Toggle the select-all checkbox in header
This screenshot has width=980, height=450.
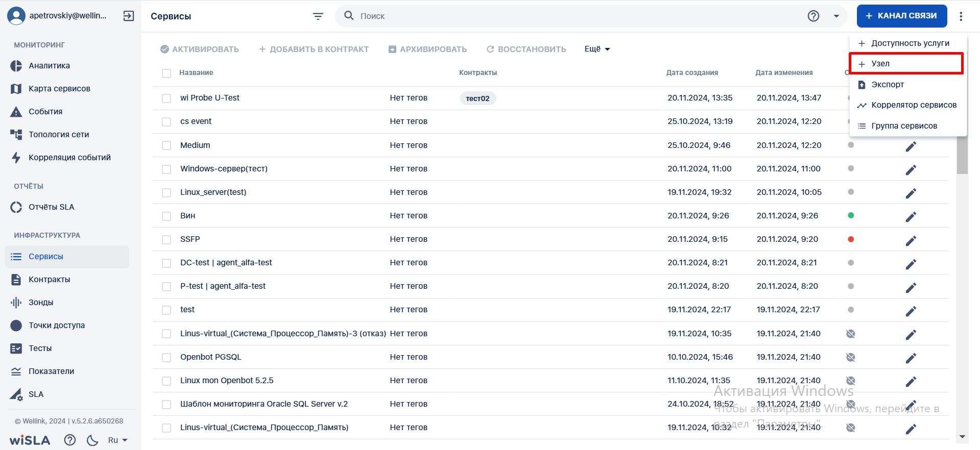coord(166,73)
